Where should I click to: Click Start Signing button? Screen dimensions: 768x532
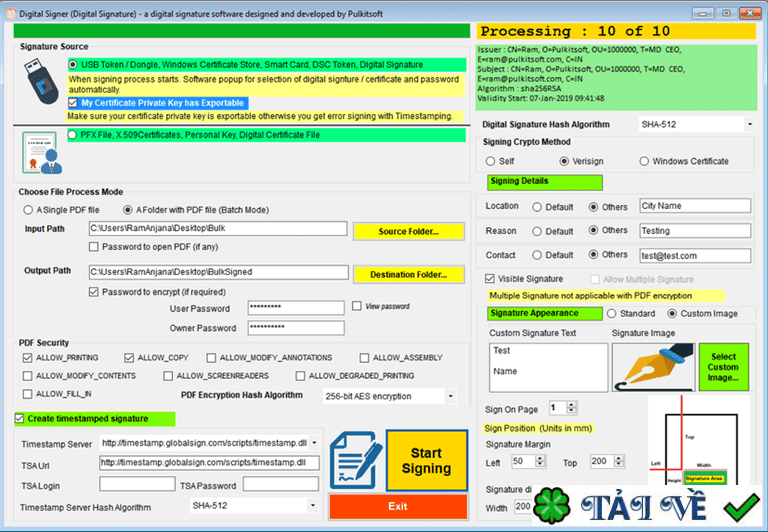click(x=427, y=460)
